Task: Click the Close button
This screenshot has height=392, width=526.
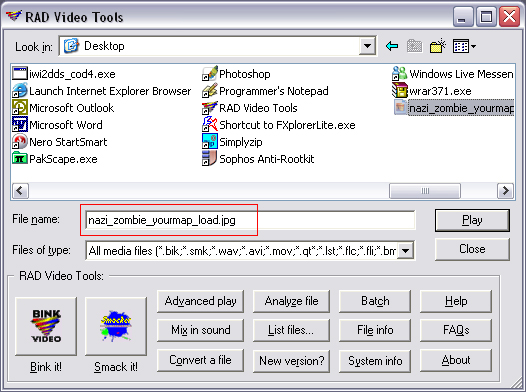Action: [x=472, y=249]
